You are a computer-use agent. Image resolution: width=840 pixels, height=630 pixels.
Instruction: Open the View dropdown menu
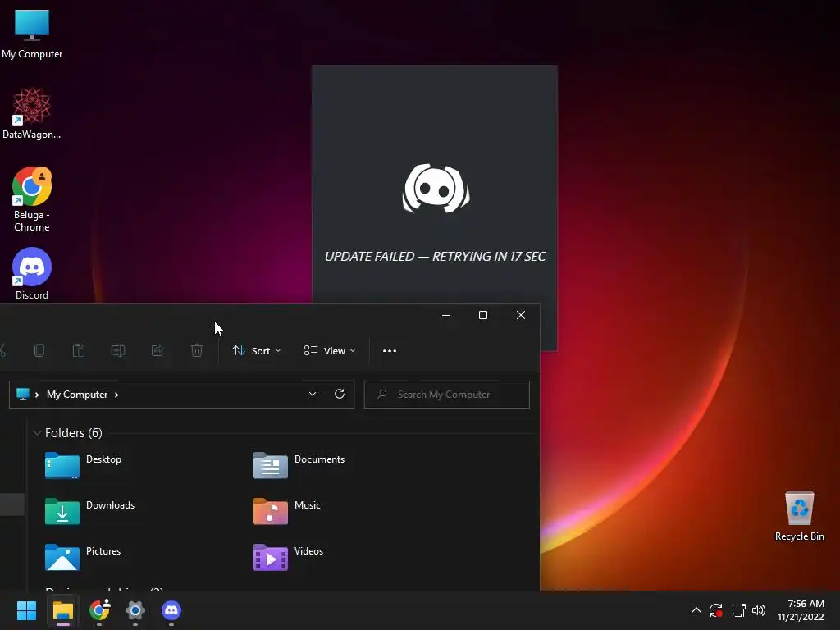pyautogui.click(x=330, y=351)
